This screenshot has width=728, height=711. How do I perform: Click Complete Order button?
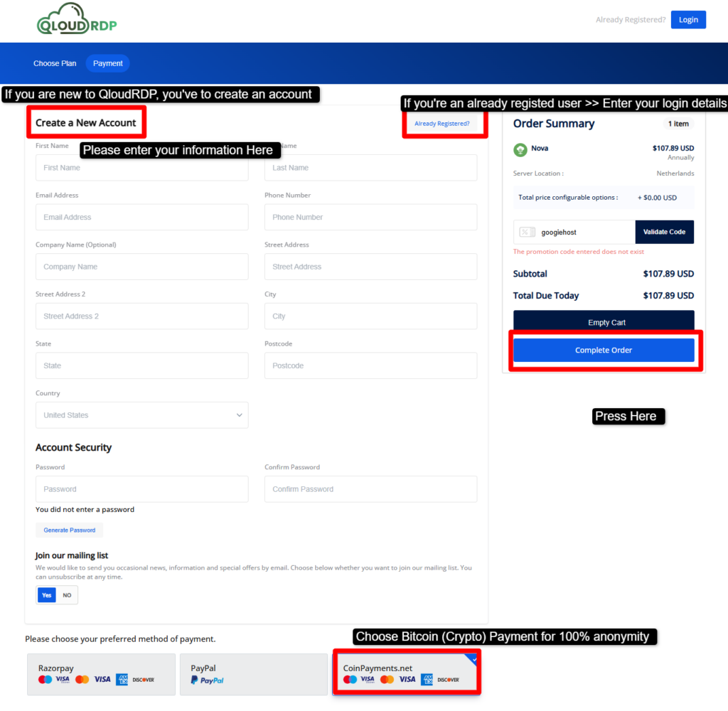coord(604,350)
